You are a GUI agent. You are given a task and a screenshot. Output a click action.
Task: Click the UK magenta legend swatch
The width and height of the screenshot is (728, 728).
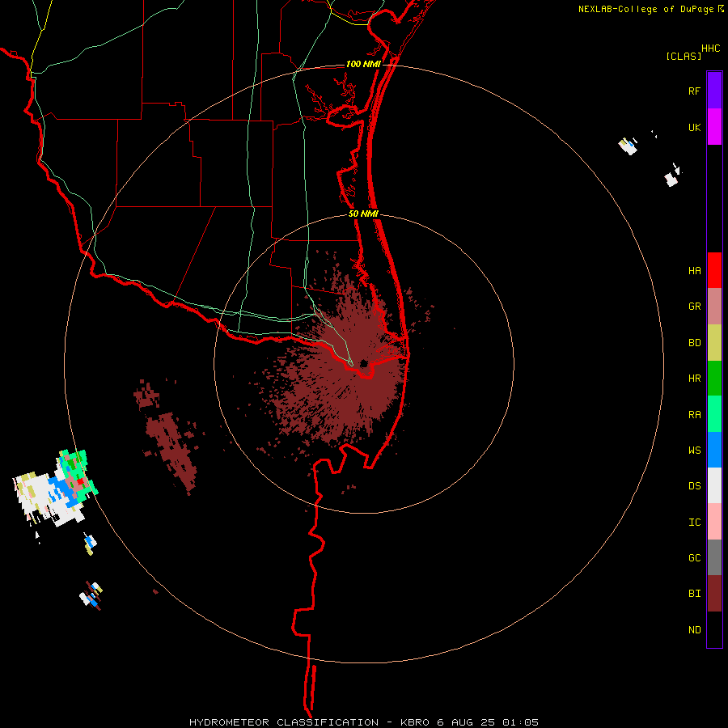pos(714,127)
